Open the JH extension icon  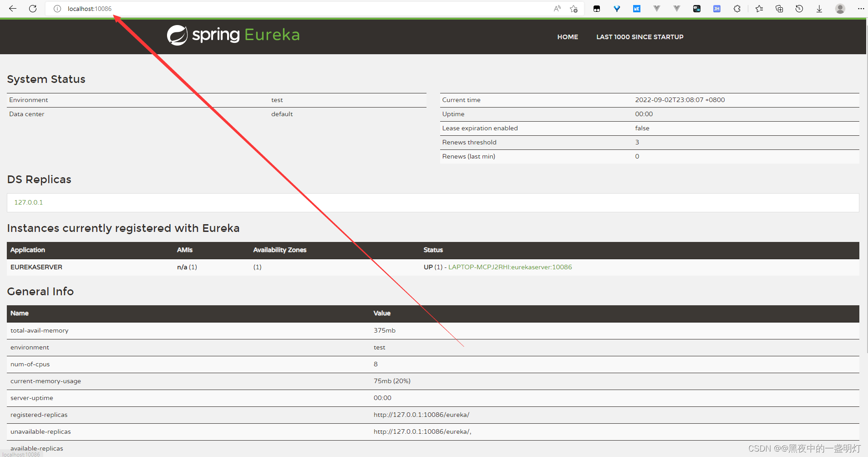point(717,9)
